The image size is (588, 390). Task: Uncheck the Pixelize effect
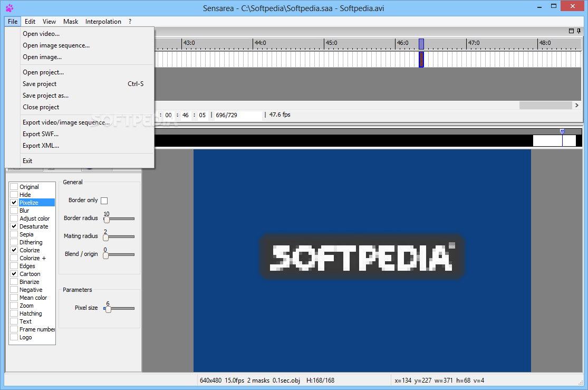pos(14,202)
